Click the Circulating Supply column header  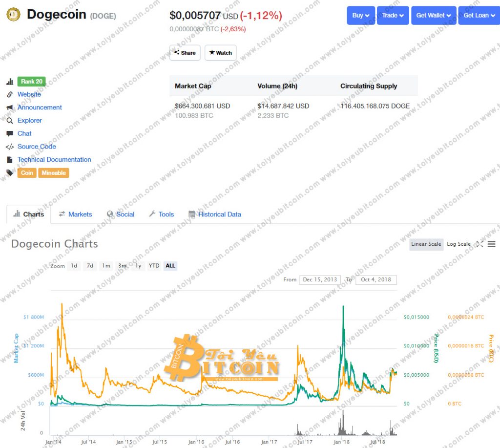[369, 86]
